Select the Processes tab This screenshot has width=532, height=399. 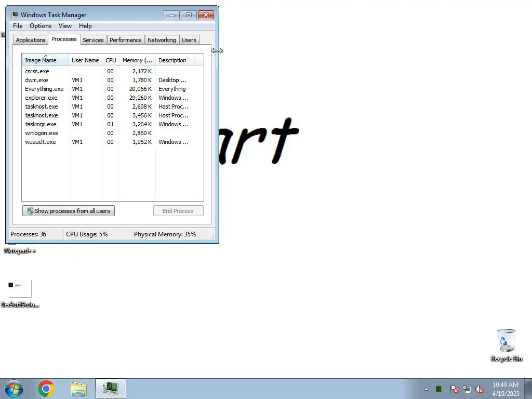pos(64,39)
